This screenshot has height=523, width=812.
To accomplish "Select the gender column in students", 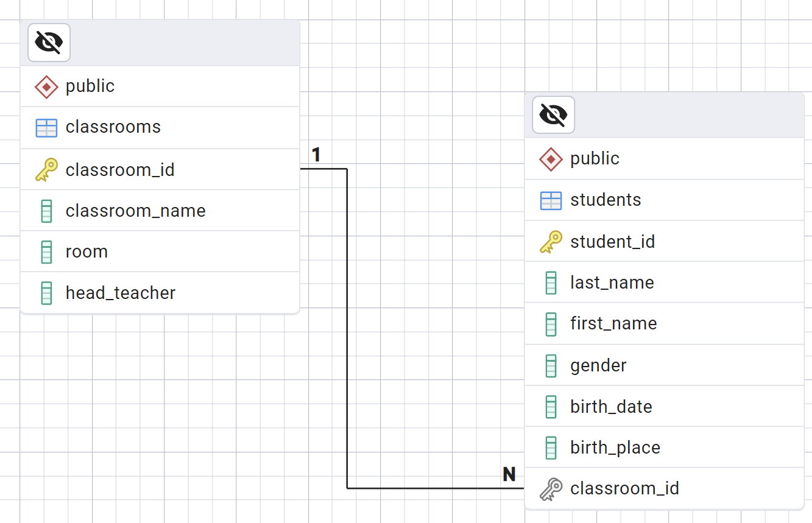I will [598, 365].
